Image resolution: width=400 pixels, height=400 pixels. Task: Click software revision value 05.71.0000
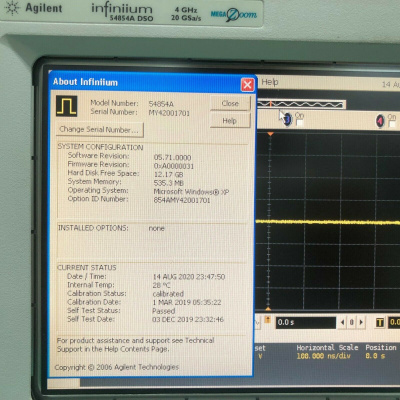click(x=172, y=157)
